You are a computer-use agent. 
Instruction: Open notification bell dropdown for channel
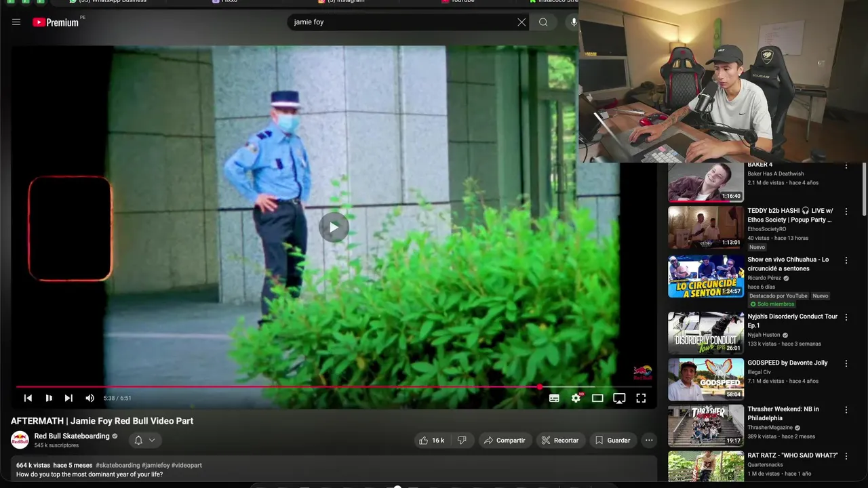coord(144,441)
